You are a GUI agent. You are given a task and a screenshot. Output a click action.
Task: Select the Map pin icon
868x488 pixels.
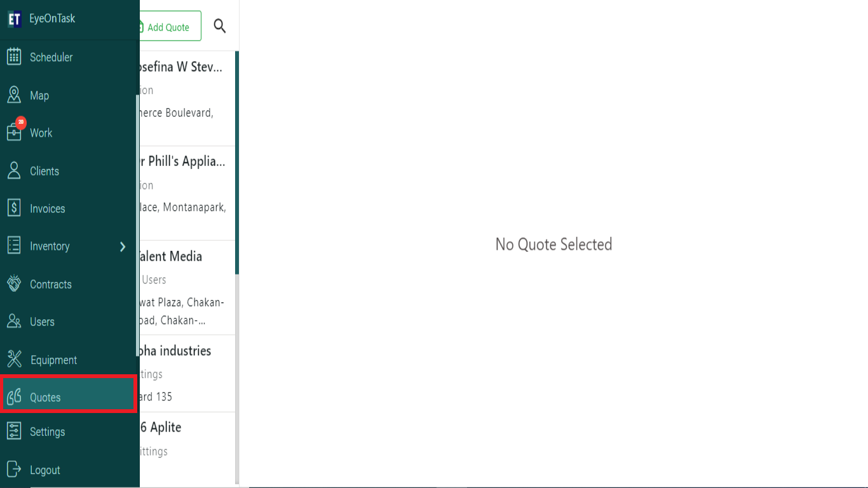[x=14, y=95]
